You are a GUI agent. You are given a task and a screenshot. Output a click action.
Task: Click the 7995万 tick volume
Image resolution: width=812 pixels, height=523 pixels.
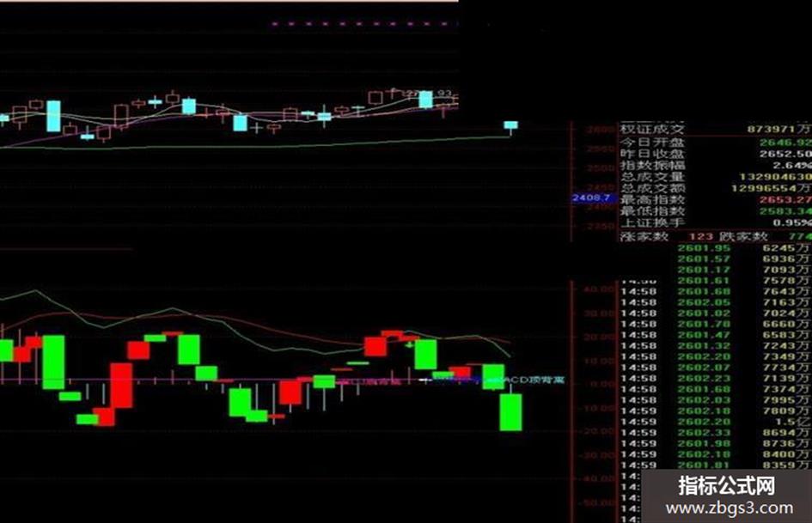pos(785,400)
